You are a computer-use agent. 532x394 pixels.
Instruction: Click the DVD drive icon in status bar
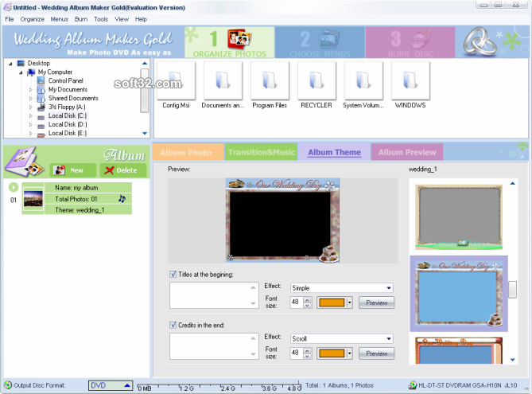point(412,385)
